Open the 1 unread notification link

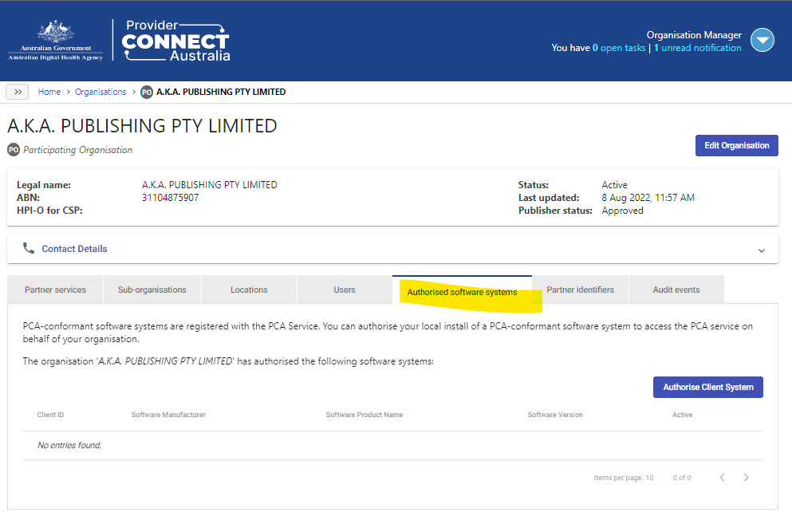[696, 48]
